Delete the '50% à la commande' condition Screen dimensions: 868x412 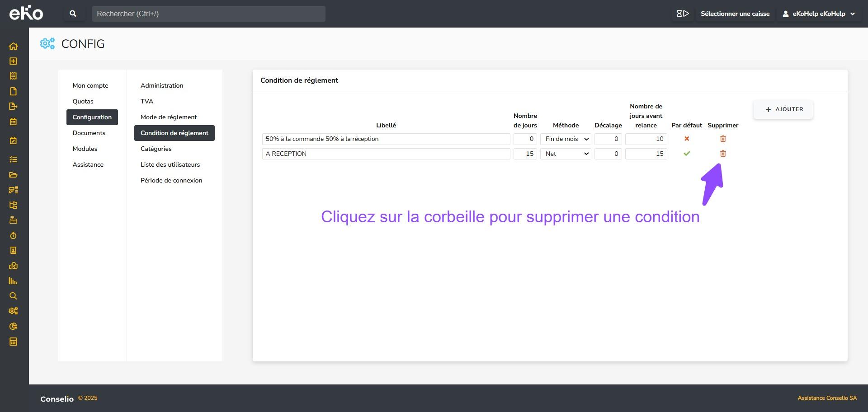(722, 139)
